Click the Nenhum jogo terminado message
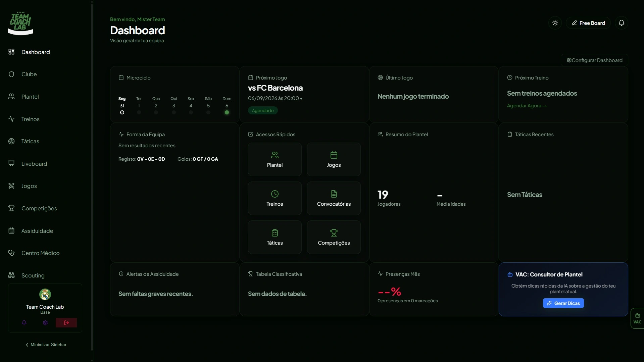 413,97
